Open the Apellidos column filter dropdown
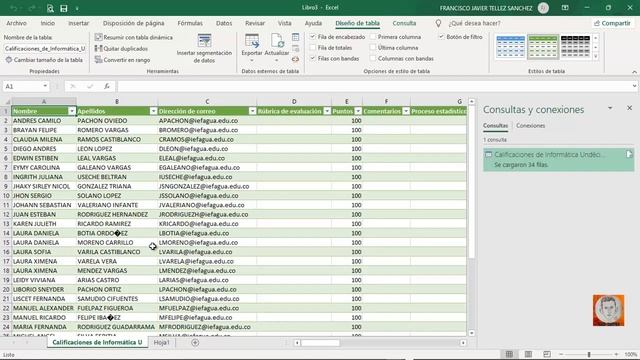Viewport: 640px width, 360px height. click(x=153, y=111)
